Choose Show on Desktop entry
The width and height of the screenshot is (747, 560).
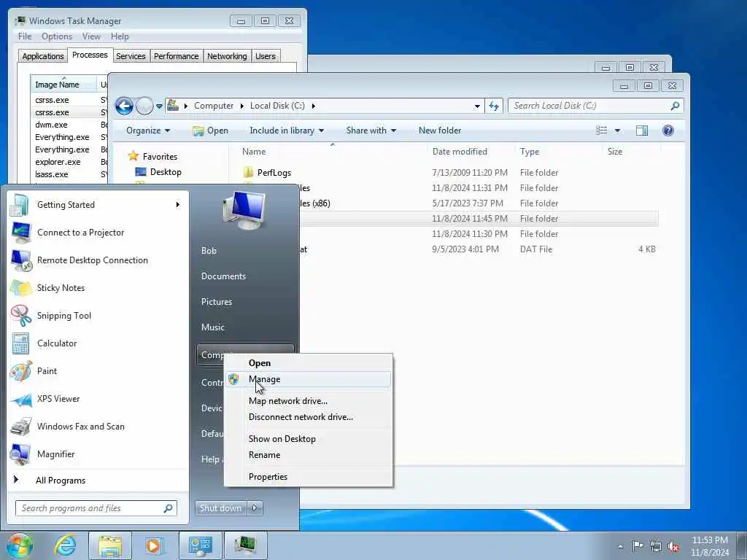tap(309, 439)
